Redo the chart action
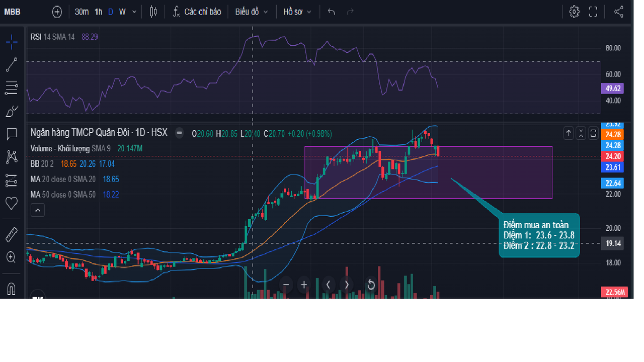This screenshot has height=362, width=644. coord(350,12)
